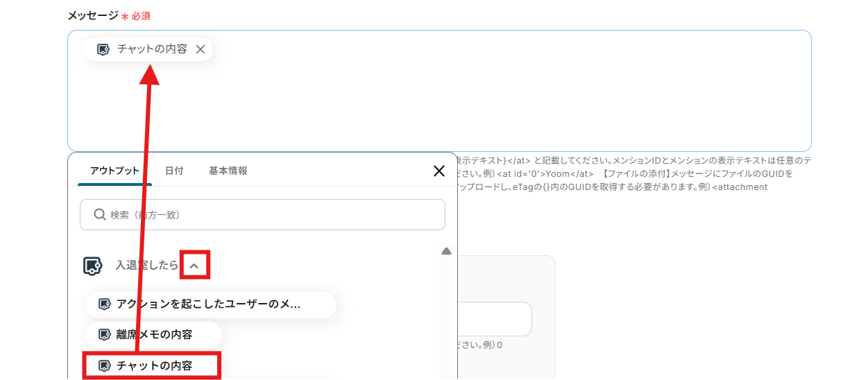This screenshot has width=868, height=380.
Task: Click the チャットの内容 chip in message field
Action: 148,49
